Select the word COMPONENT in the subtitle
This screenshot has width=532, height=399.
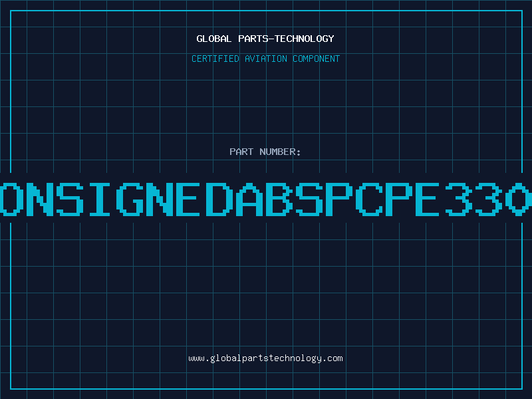click(x=317, y=59)
